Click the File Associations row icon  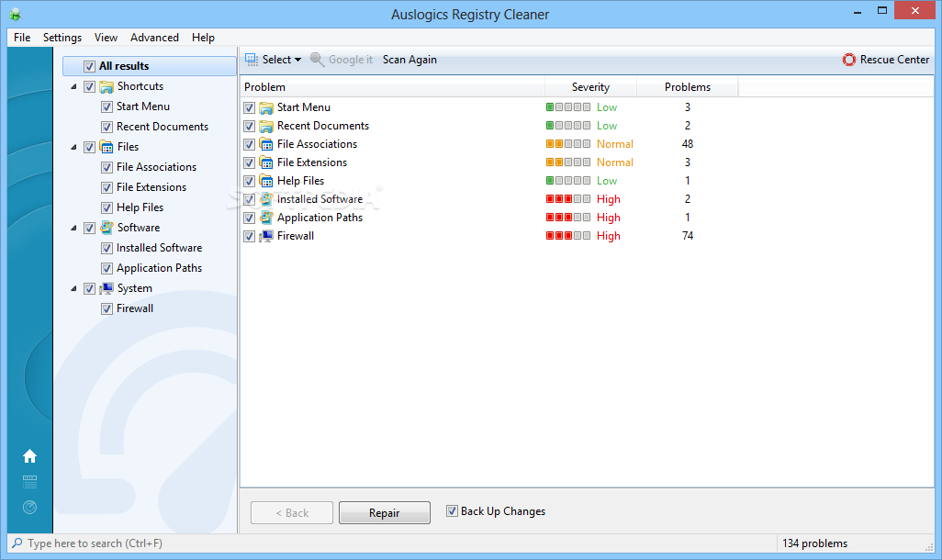[266, 144]
